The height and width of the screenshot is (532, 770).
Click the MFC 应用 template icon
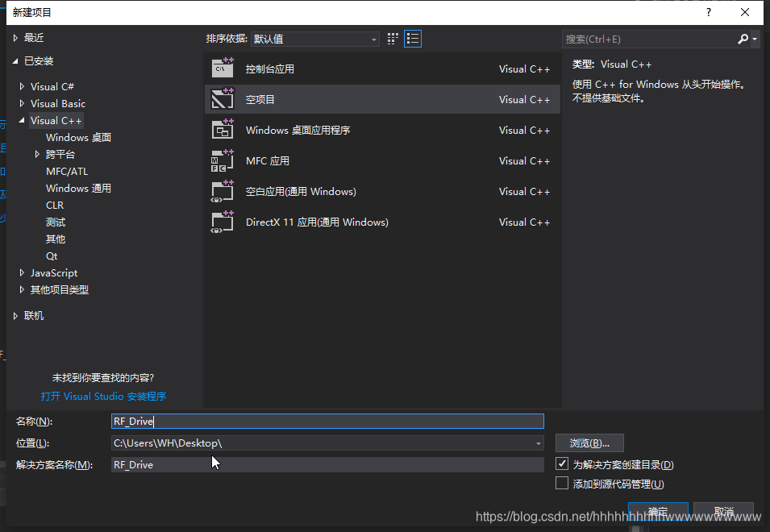[x=223, y=160]
